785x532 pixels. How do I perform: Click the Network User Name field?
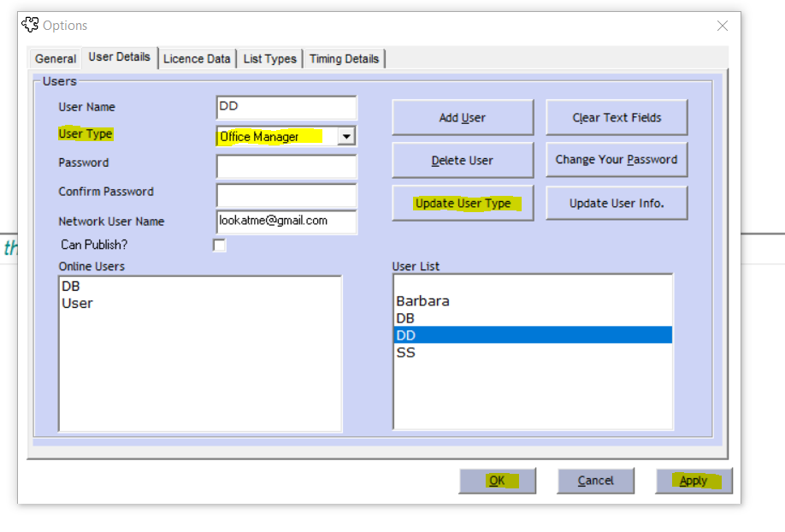(x=286, y=221)
